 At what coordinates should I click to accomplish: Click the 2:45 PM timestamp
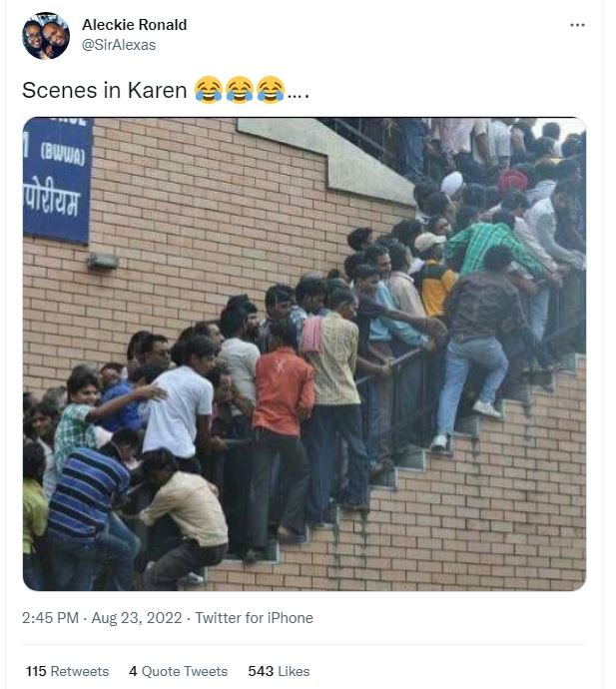[50, 618]
